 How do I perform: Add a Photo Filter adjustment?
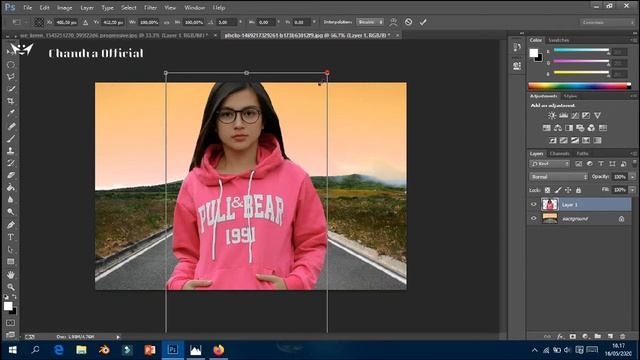pyautogui.click(x=580, y=128)
